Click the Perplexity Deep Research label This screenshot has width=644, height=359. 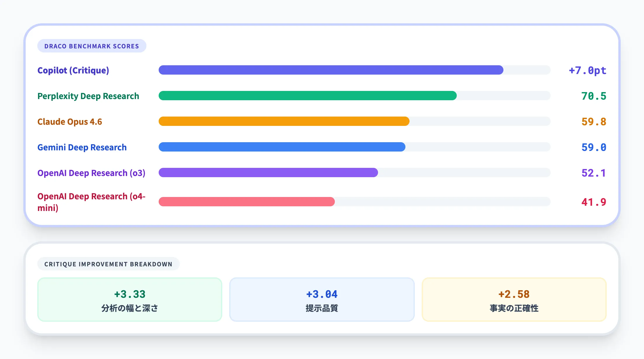click(88, 96)
